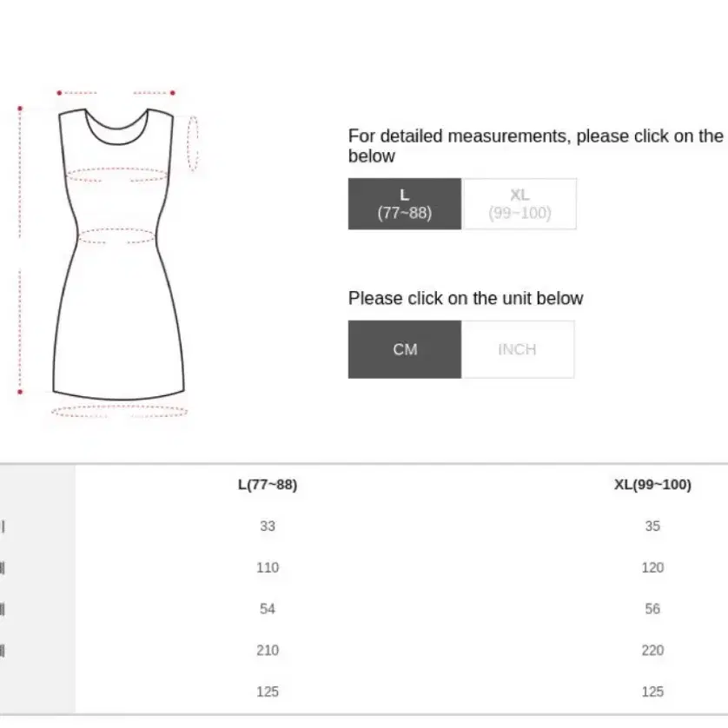The height and width of the screenshot is (728, 728).
Task: Click the bottom dot of the length line
Action: (20, 392)
